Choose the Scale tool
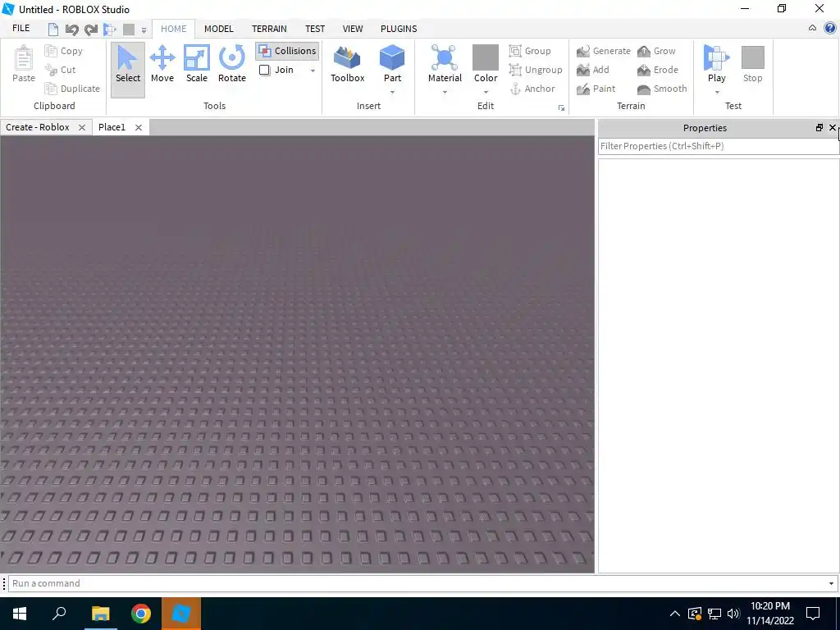840x630 pixels. coord(197,64)
